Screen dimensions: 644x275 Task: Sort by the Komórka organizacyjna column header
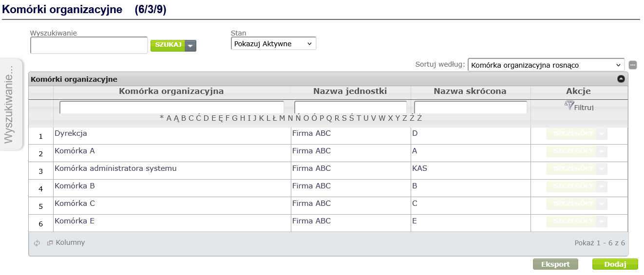click(171, 91)
